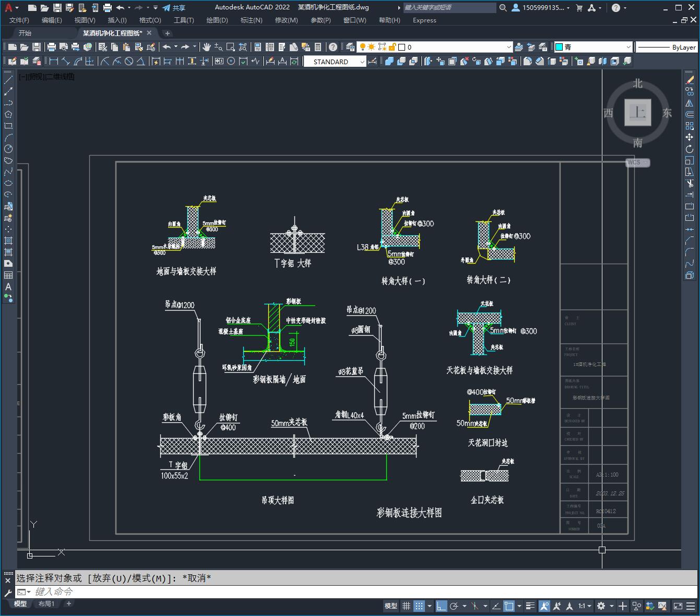
Task: Click the Zoom Window icon
Action: [x=231, y=47]
